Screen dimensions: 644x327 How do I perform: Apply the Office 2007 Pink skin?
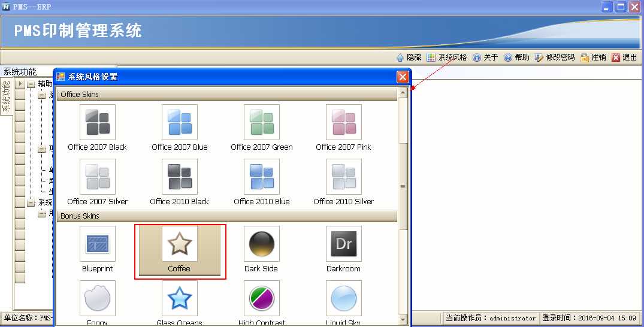344,128
